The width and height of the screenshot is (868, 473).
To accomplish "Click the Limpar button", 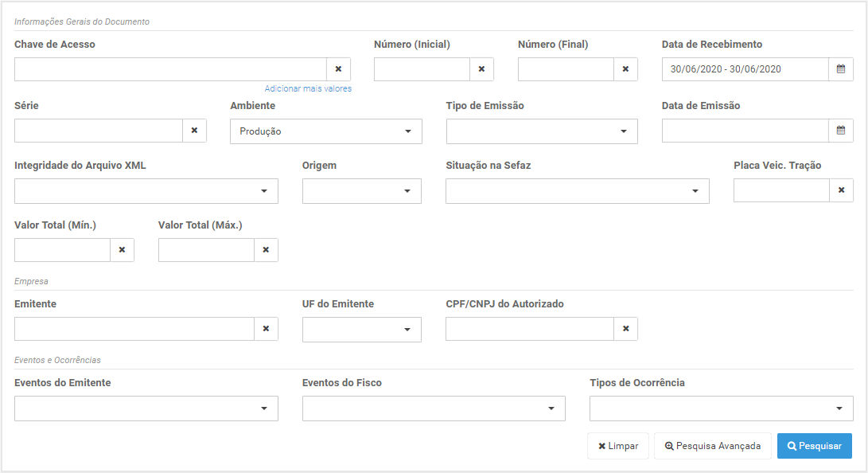I will tap(618, 446).
